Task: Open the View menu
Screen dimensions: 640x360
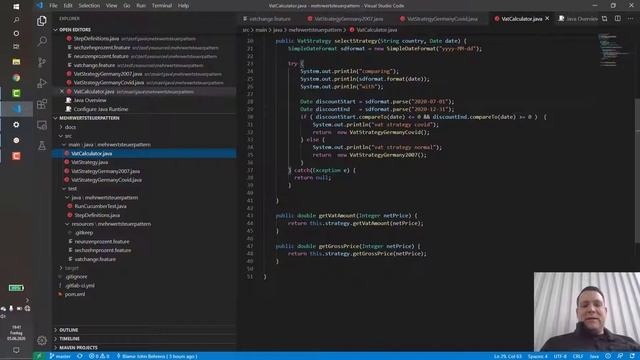Action: 111,6
